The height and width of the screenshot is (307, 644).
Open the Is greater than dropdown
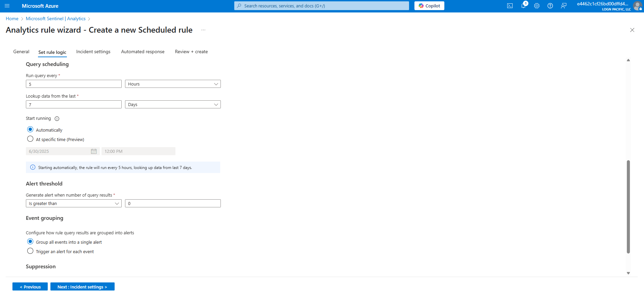[74, 204]
